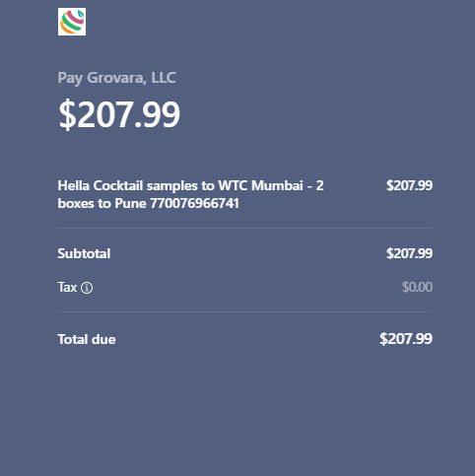This screenshot has height=476, width=475.
Task: Click the LLC text in merchant name
Action: pyautogui.click(x=164, y=78)
